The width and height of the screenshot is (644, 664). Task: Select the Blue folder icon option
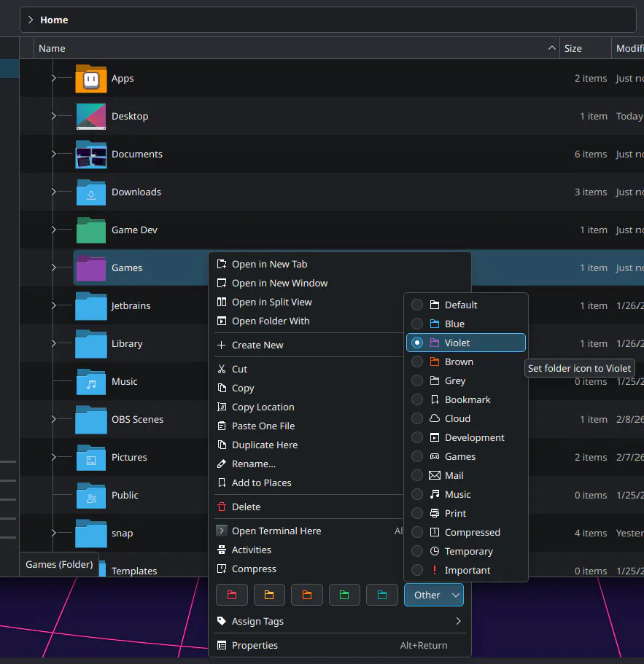pos(466,324)
